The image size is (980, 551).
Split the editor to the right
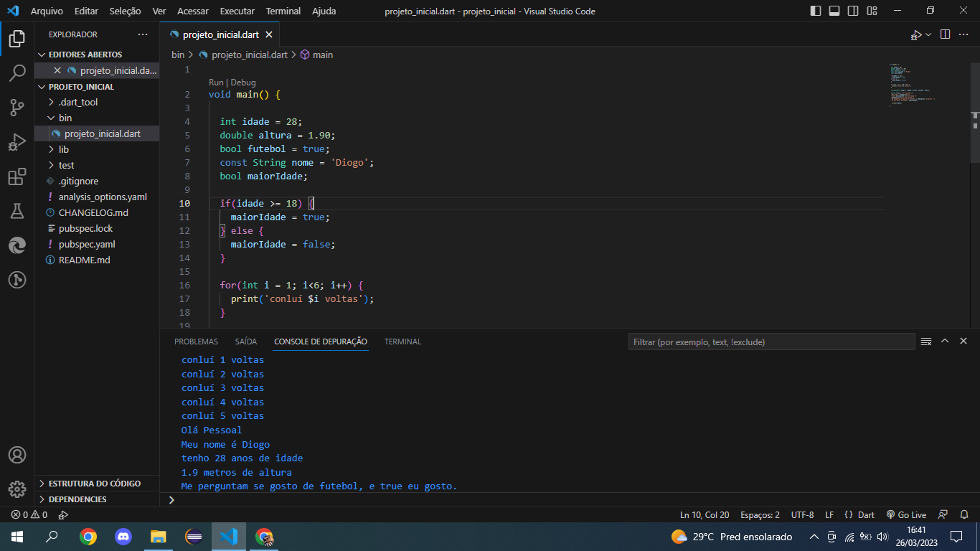[x=945, y=34]
